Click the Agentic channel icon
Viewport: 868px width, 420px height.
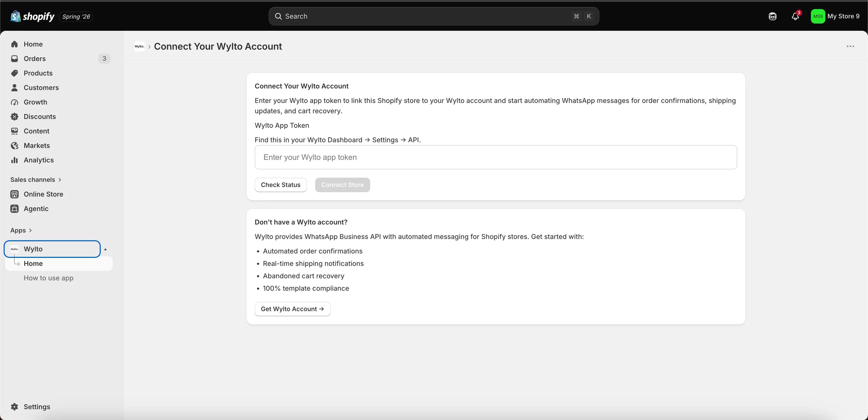pos(14,209)
